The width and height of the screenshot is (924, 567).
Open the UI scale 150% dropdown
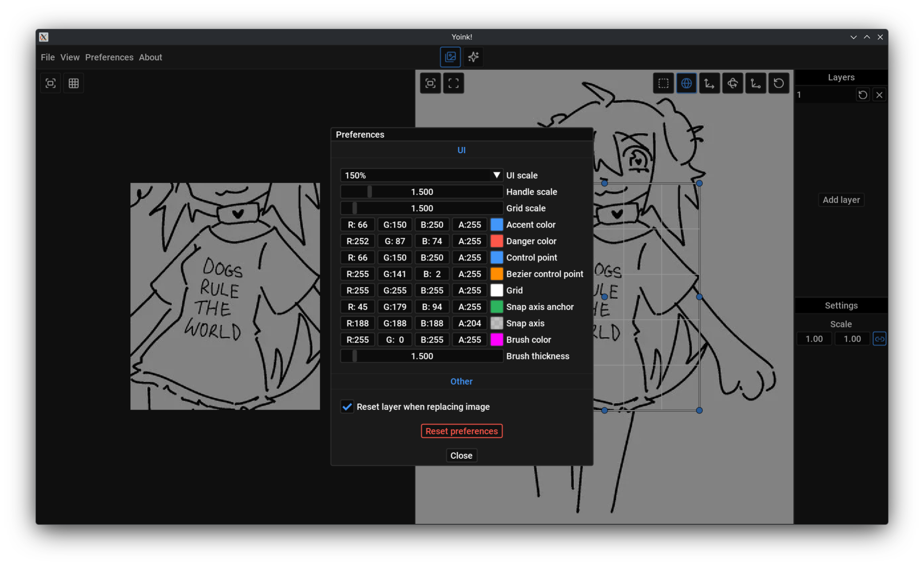click(421, 175)
